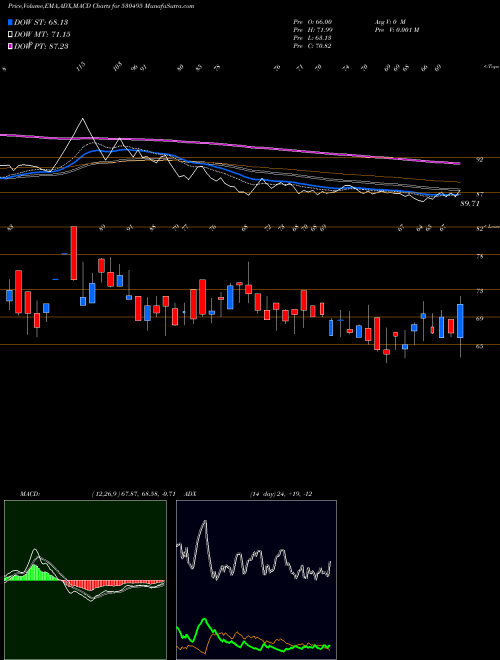Click the 'Pre O: 66.00' open value
Screen dimensions: 500x660
point(313,21)
